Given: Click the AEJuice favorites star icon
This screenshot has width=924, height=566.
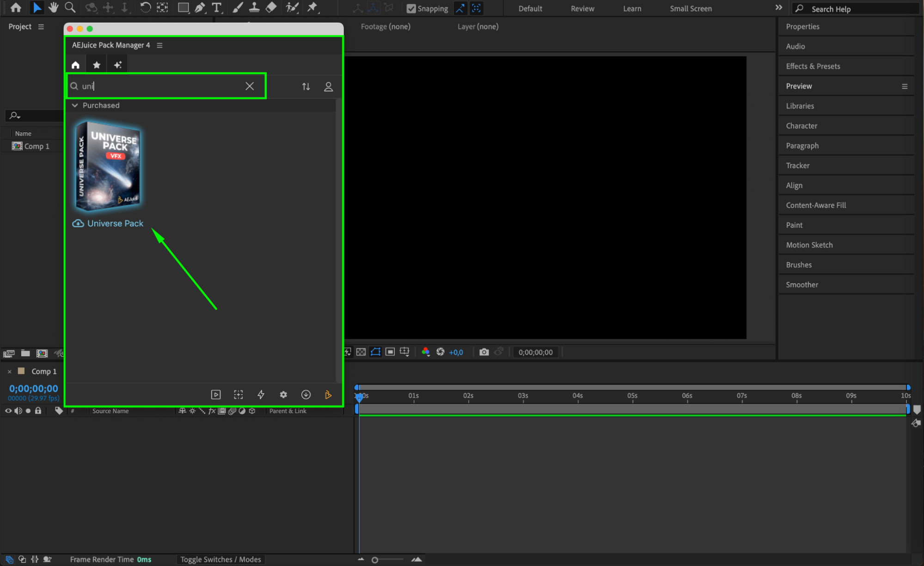Looking at the screenshot, I should (97, 65).
